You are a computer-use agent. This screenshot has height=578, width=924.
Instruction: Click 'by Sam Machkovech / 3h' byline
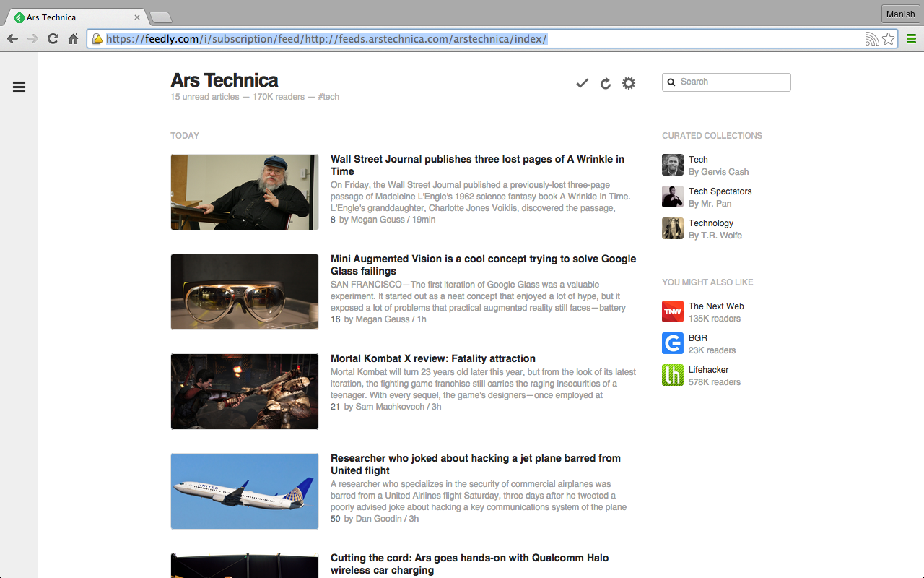393,407
